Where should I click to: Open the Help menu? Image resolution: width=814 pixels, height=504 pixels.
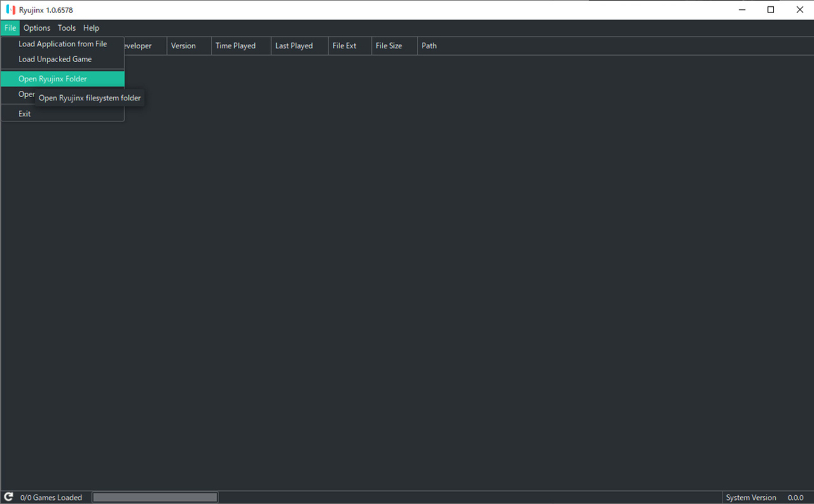coord(91,28)
